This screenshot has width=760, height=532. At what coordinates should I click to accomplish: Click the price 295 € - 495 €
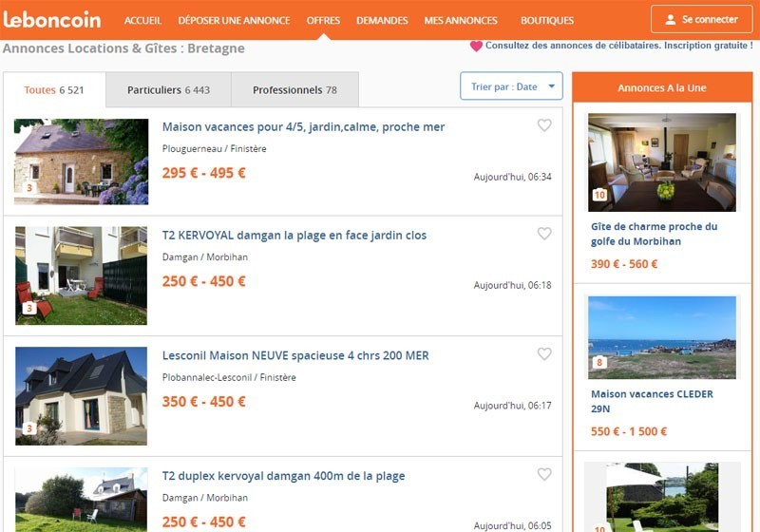[204, 173]
